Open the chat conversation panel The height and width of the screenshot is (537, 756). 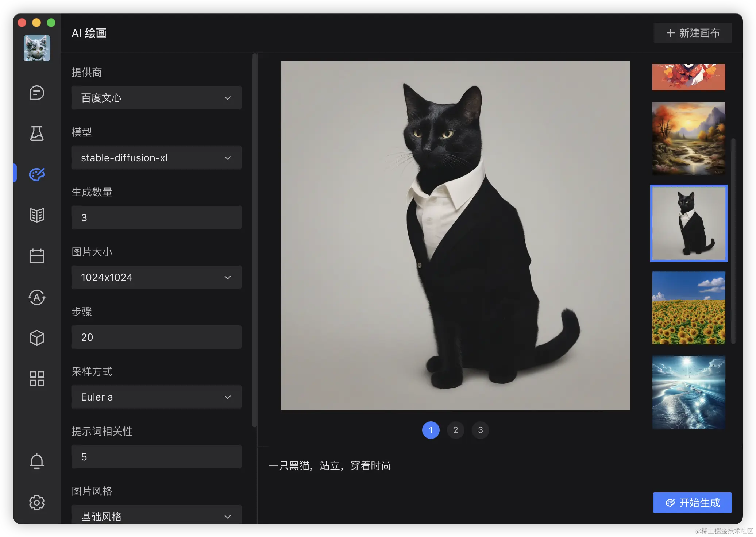click(x=36, y=93)
